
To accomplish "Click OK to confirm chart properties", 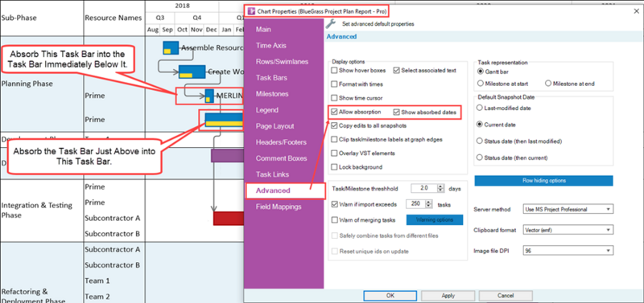I will [x=390, y=296].
